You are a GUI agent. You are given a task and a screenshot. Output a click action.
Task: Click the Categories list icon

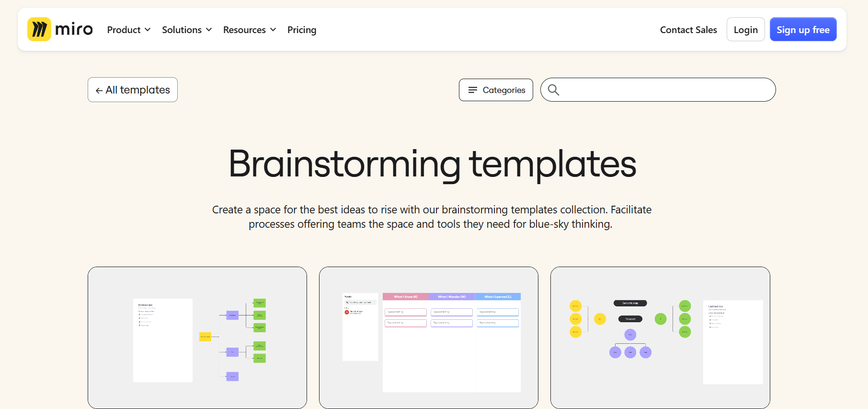coord(472,90)
